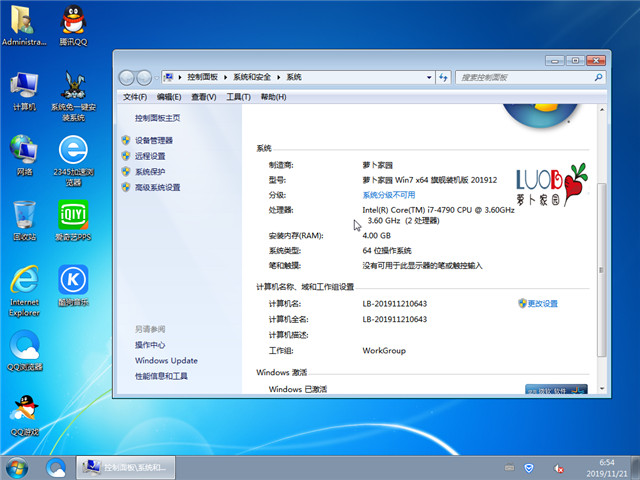Launch QQ Games (QQ游戏) desktop icon
640x480 pixels.
click(24, 416)
